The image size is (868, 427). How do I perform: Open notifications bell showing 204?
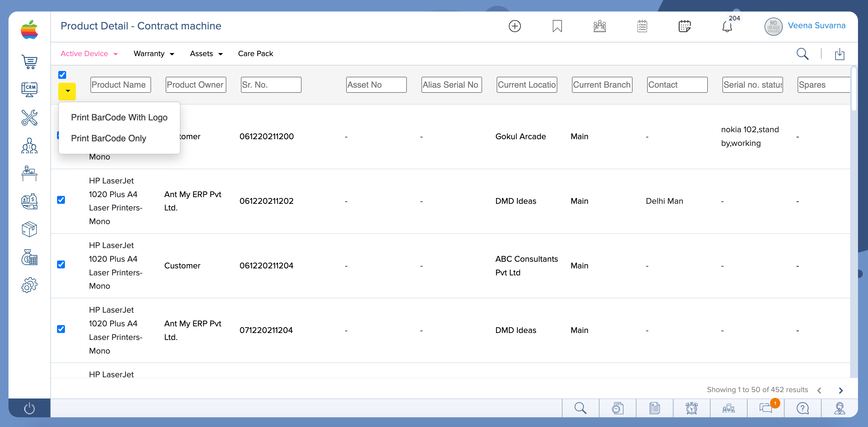point(727,26)
